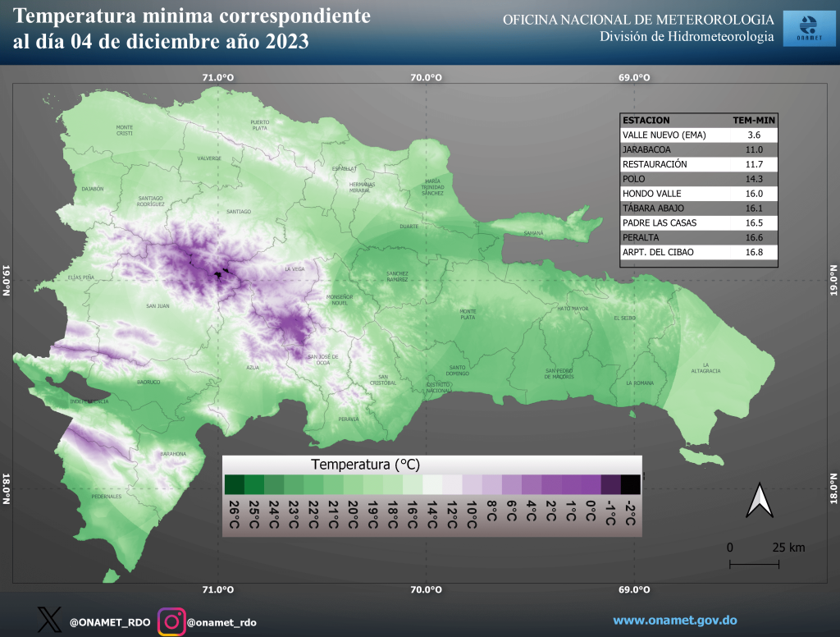Image resolution: width=840 pixels, height=637 pixels.
Task: Click the ARPT. DEL CIBAO table row
Action: click(x=698, y=252)
